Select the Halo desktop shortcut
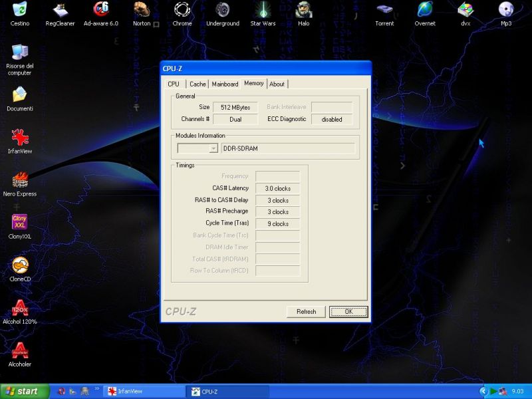Image resolution: width=532 pixels, height=399 pixels. click(x=303, y=13)
